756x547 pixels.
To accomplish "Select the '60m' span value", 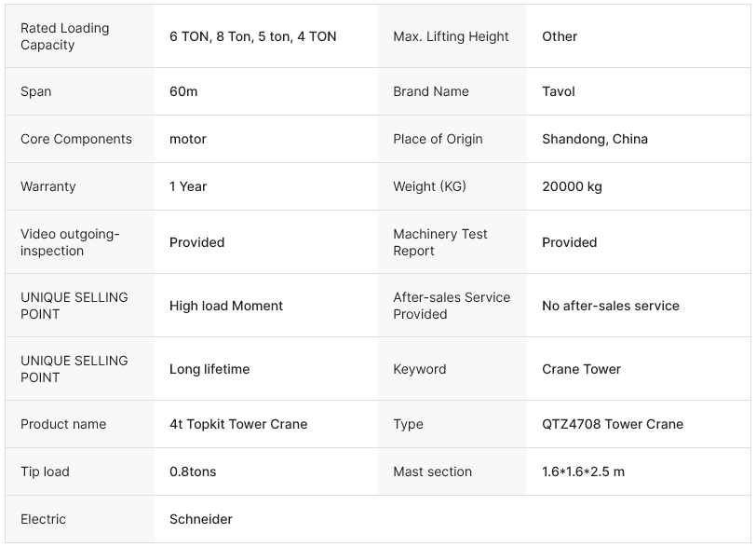I will [183, 91].
